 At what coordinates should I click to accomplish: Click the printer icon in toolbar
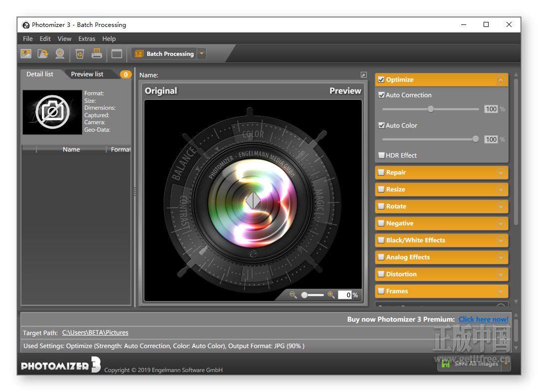click(97, 53)
